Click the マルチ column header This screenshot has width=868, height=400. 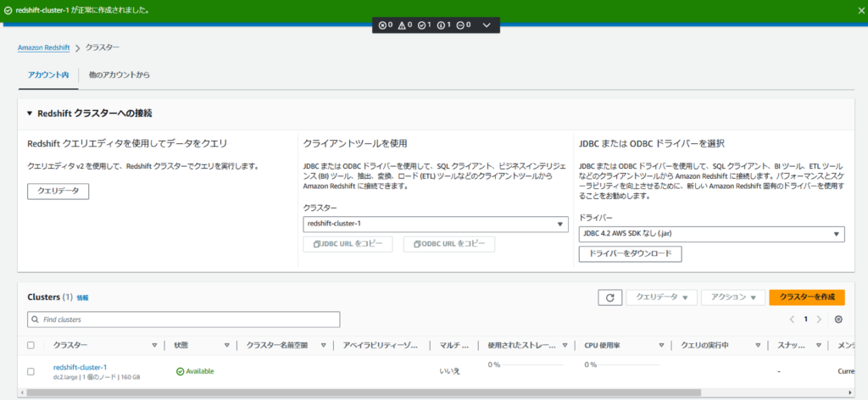coord(454,345)
